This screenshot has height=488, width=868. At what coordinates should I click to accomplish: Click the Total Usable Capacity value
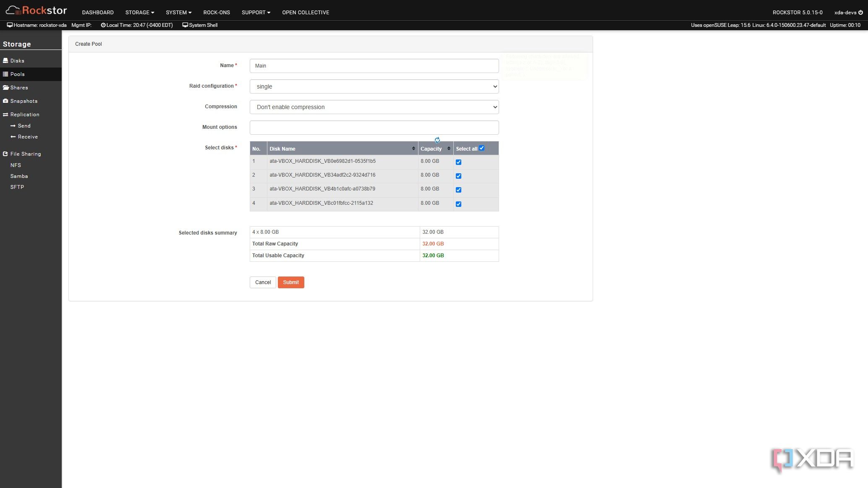(x=433, y=256)
